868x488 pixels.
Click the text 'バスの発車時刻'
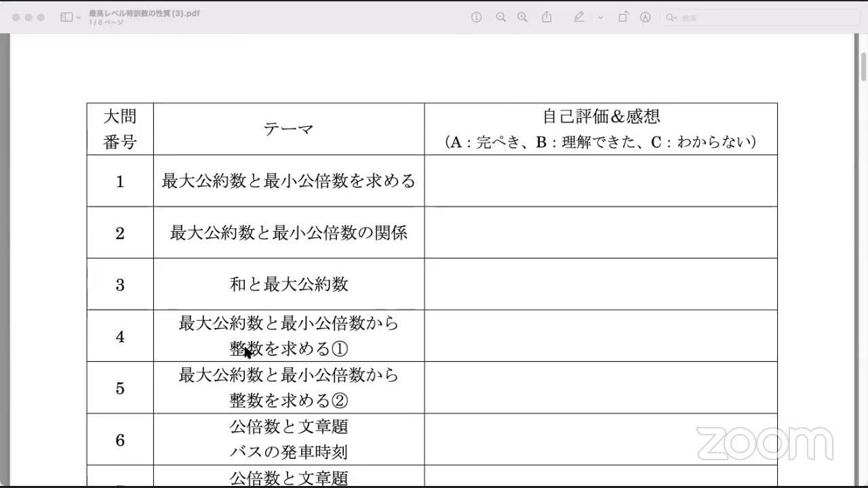tap(289, 452)
